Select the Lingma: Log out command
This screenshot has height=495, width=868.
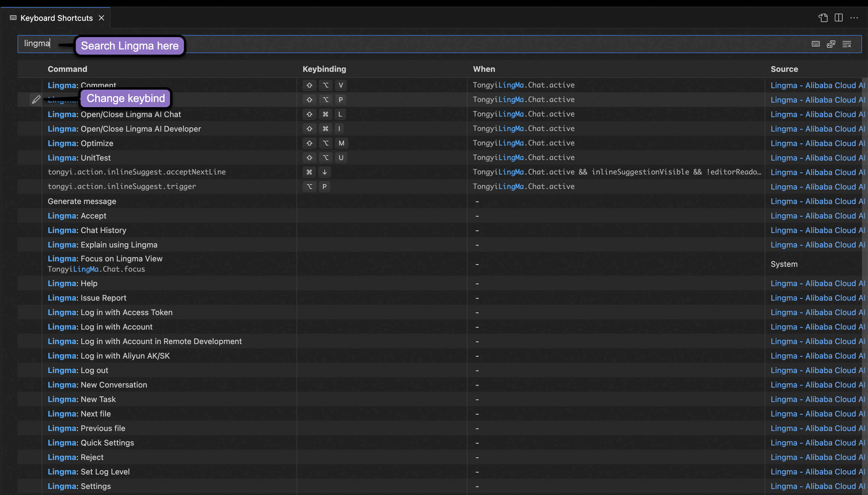click(x=439, y=370)
